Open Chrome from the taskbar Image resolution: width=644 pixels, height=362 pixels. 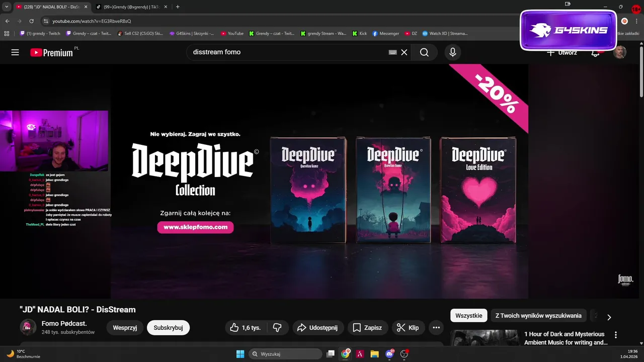coord(345,354)
